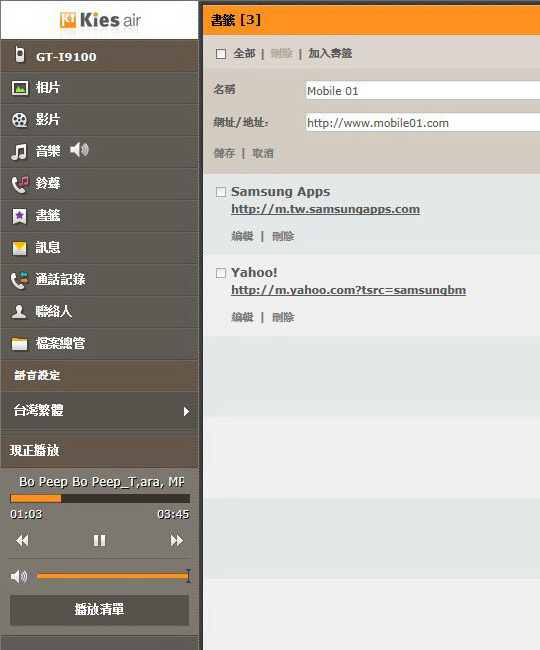This screenshot has width=540, height=650.
Task: Click the Kies air logo
Action: click(x=100, y=20)
